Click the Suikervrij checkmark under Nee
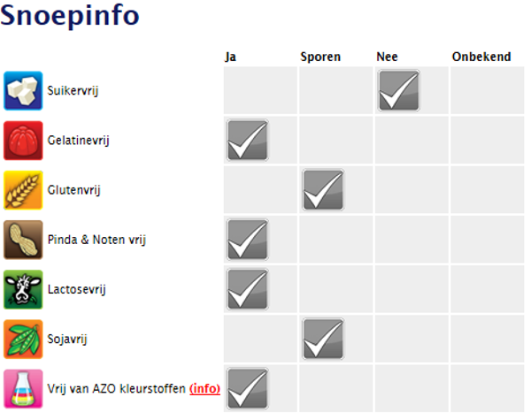The height and width of the screenshot is (420, 531). (x=399, y=90)
